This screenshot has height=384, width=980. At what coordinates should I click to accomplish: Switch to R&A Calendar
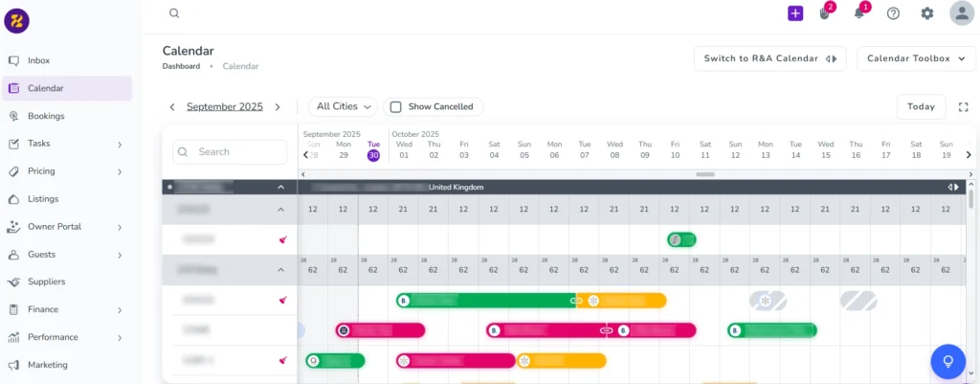(x=769, y=58)
